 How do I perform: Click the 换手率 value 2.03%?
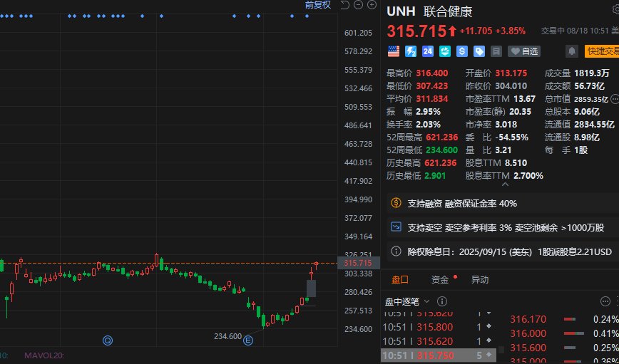429,124
